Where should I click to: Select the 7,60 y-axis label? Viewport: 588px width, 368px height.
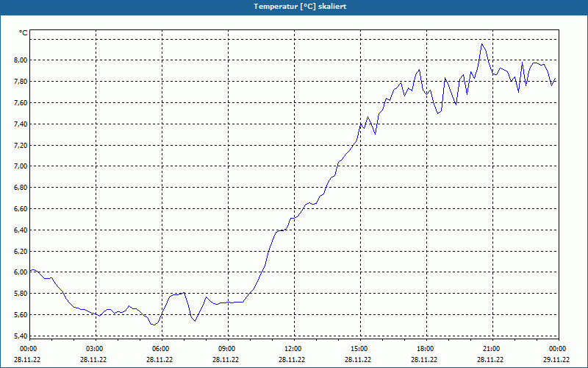point(21,102)
